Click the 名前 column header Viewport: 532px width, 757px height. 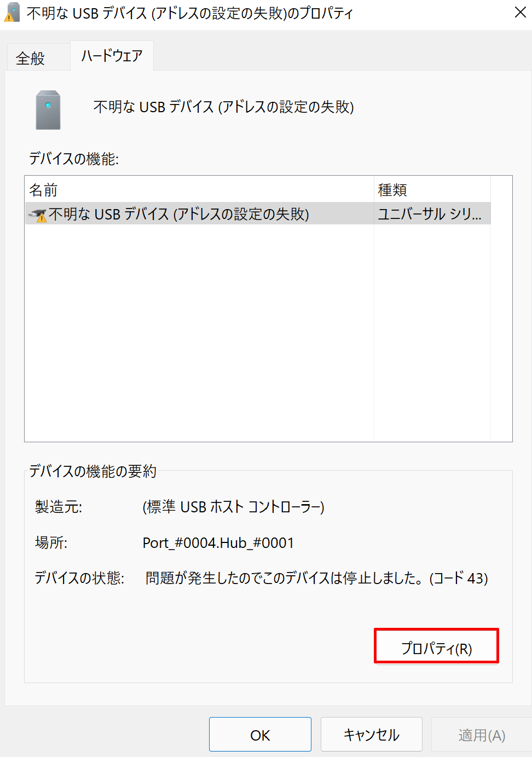tap(44, 189)
